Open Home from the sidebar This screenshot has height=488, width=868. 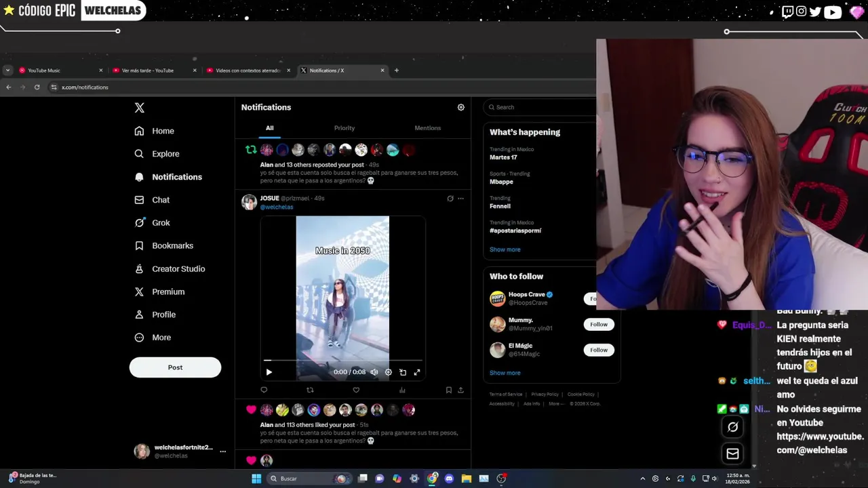coord(155,131)
